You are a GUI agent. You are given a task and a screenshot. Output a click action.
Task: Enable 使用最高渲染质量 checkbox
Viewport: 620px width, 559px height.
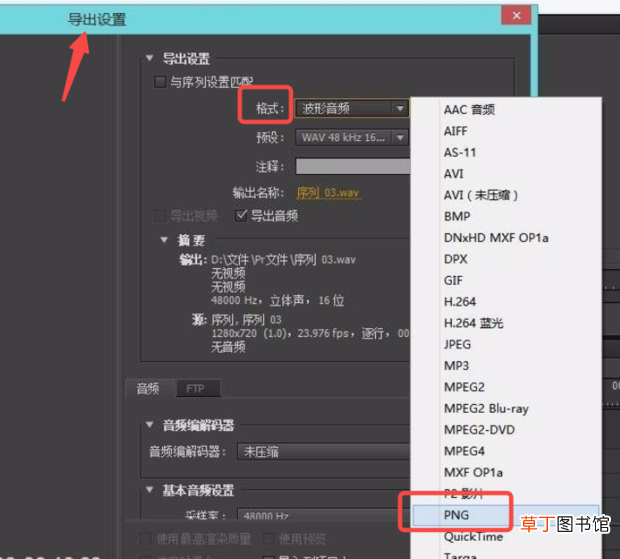coord(146,538)
